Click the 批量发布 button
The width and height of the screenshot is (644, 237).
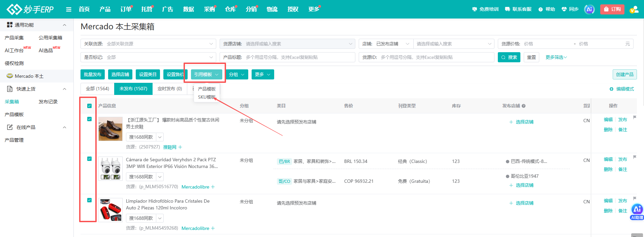93,74
